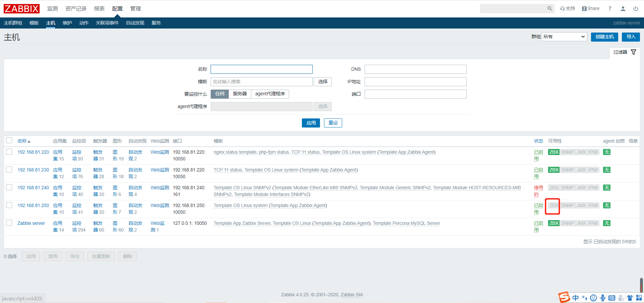
Task: Switch to the 动作 submenu
Action: (84, 23)
